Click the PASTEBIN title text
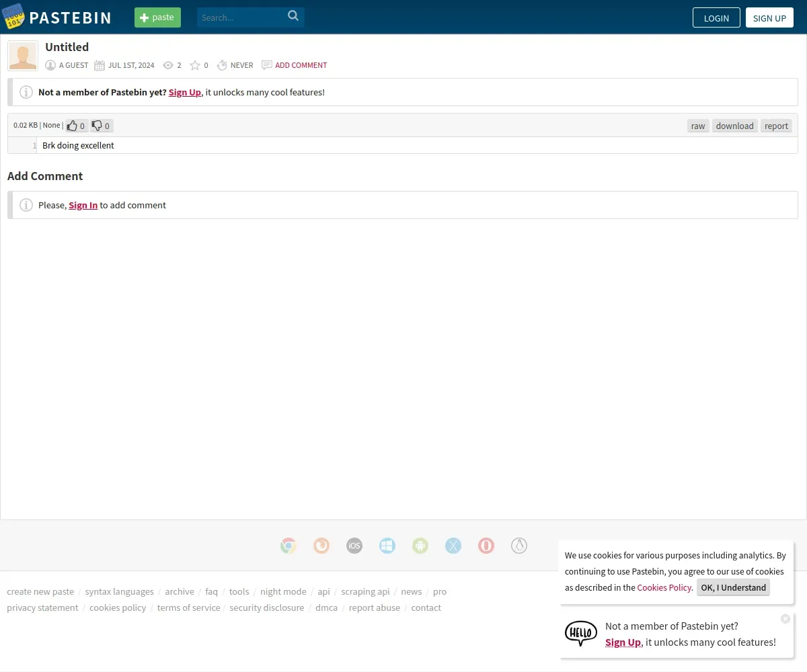Screen dimensions: 807x672 click(x=71, y=17)
